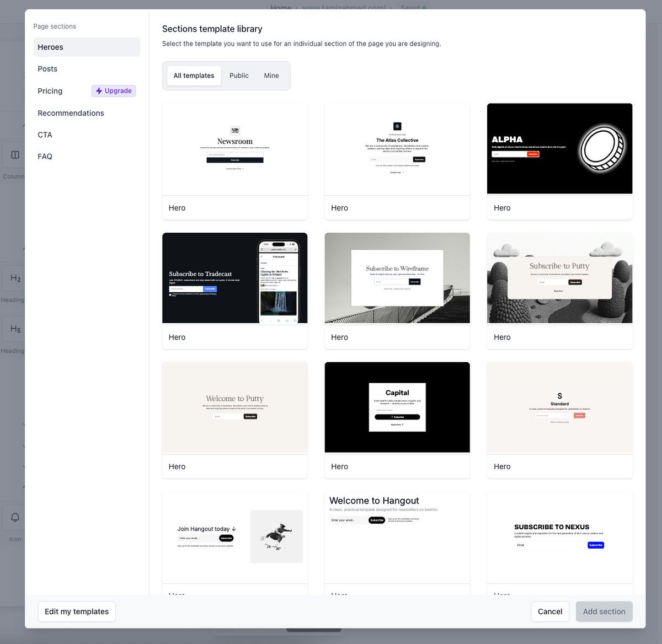Switch to the Mine templates tab
662x644 pixels.
pos(271,76)
